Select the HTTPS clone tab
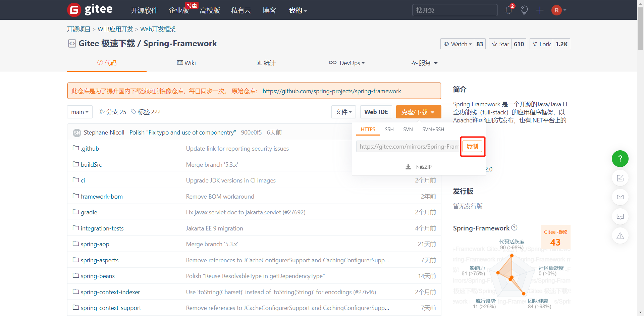The height and width of the screenshot is (316, 644). 368,129
